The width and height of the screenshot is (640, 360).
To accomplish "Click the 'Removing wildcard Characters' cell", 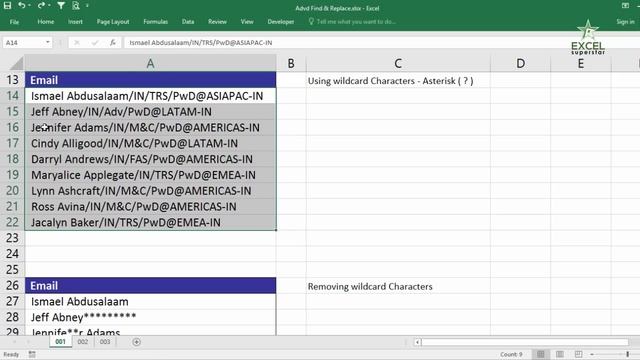I will point(398,286).
